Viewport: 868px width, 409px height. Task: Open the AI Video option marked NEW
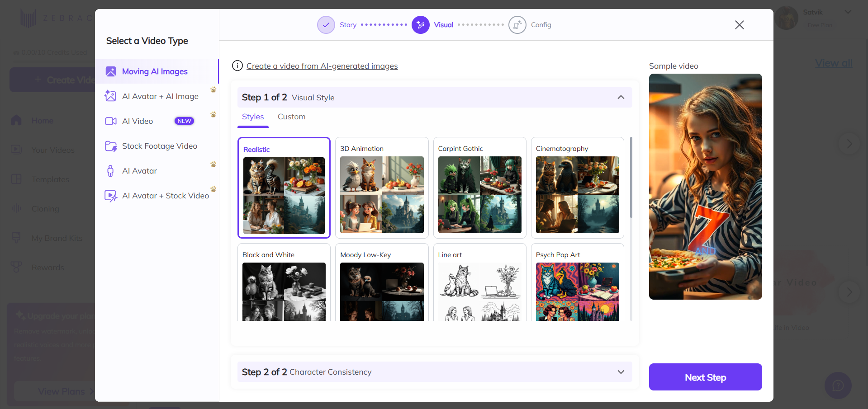(x=138, y=121)
